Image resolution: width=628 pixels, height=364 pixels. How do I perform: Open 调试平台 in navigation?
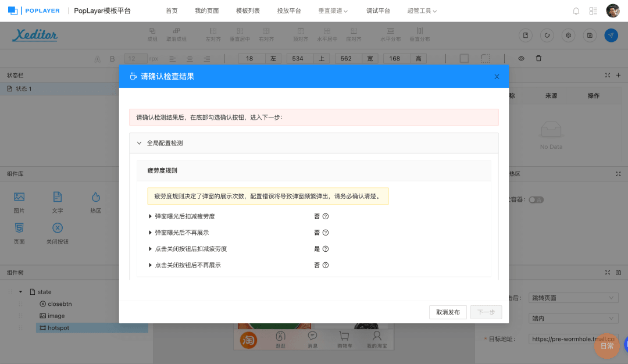click(x=378, y=11)
